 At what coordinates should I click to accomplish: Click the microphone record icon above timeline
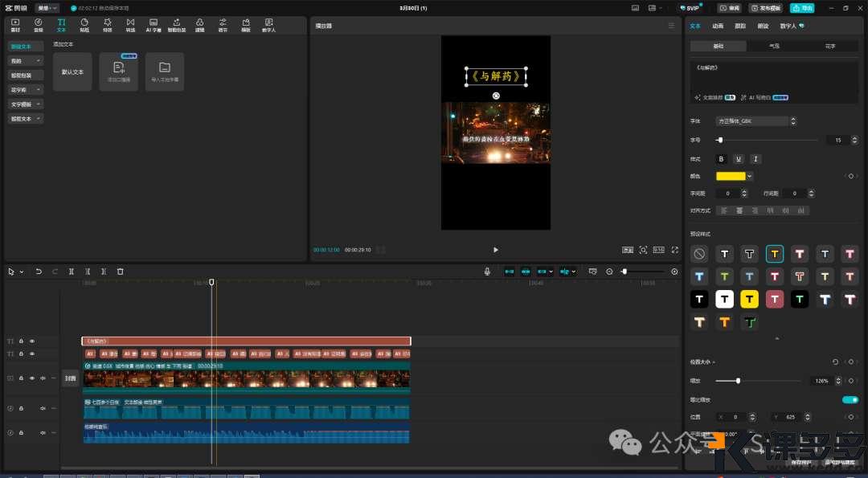(x=487, y=272)
